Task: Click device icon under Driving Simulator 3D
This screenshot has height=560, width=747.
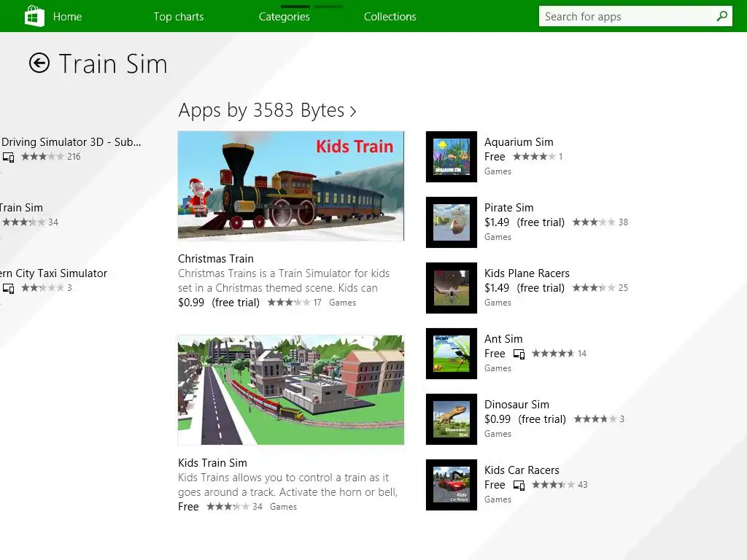Action: 8,157
